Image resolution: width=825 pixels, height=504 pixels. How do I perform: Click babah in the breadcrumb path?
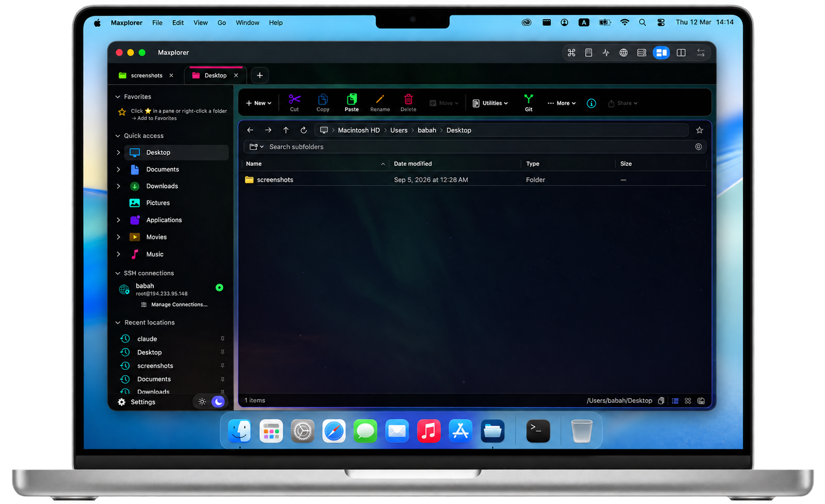click(427, 130)
